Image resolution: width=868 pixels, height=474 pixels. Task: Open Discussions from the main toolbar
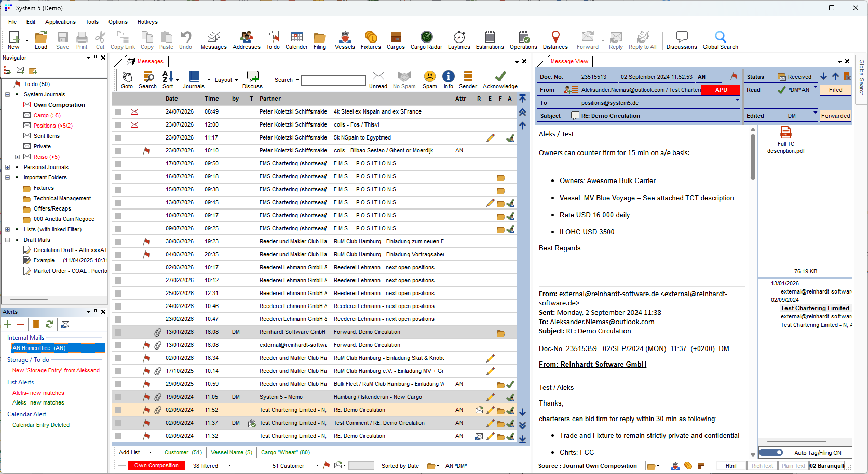click(682, 40)
